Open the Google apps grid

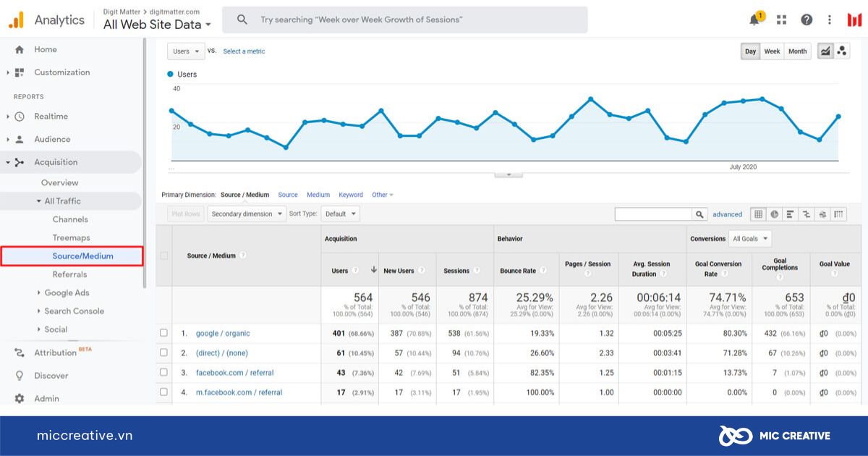tap(781, 20)
